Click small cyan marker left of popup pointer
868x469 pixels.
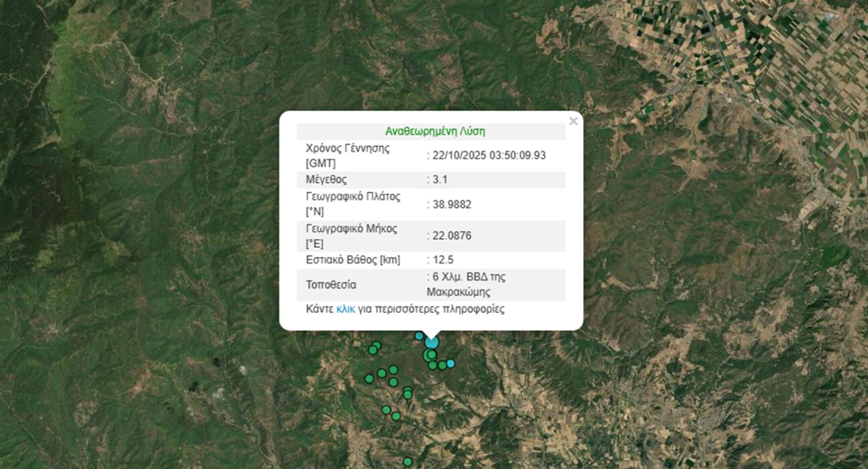tap(419, 336)
